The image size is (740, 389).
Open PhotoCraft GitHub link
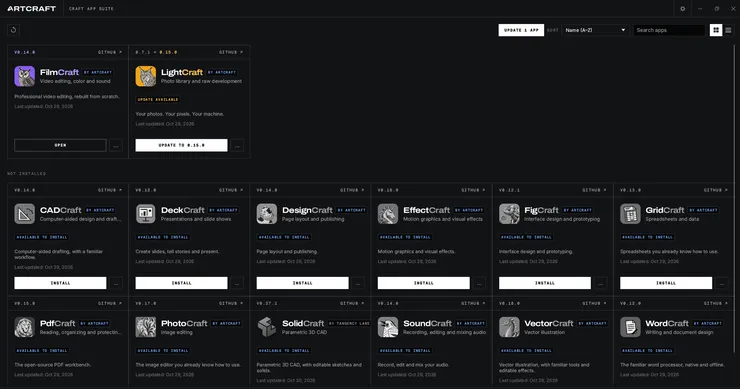[231, 304]
